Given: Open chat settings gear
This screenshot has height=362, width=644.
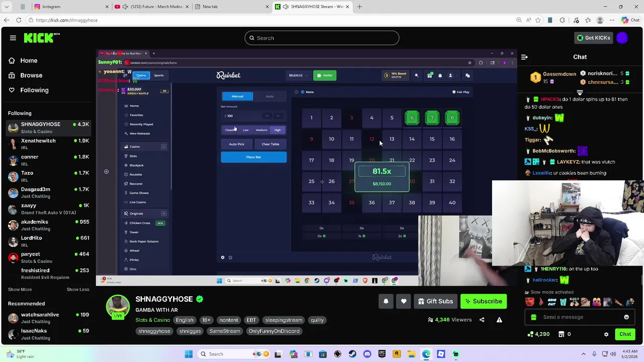Looking at the screenshot, I should [606, 334].
